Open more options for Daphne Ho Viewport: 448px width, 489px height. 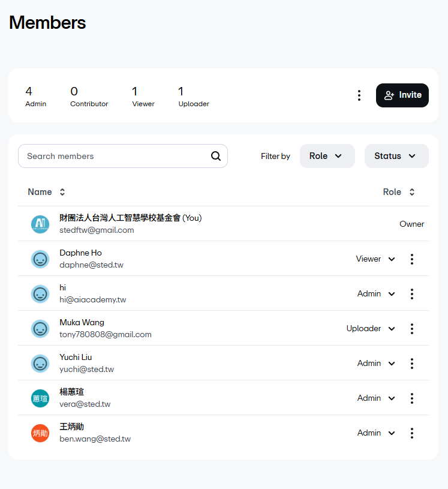[412, 259]
